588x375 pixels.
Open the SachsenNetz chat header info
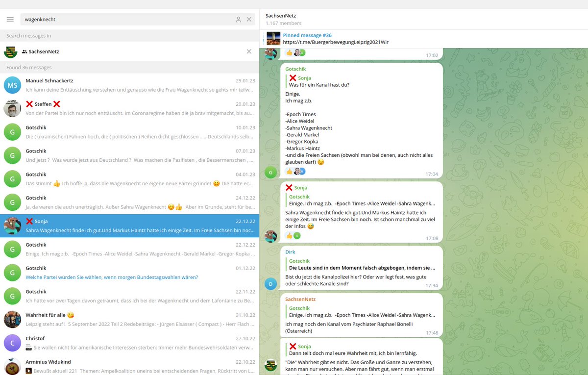click(423, 19)
